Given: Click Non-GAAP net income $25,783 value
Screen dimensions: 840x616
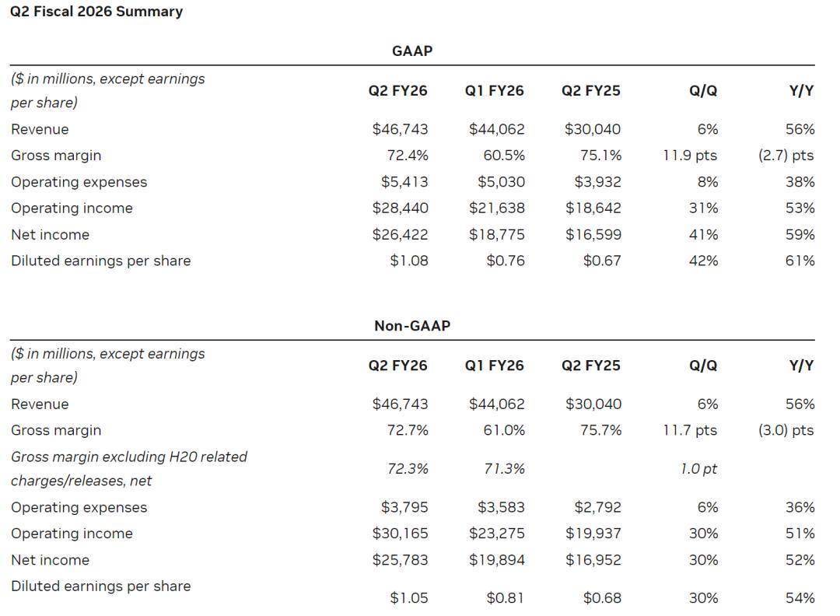Looking at the screenshot, I should [x=401, y=560].
